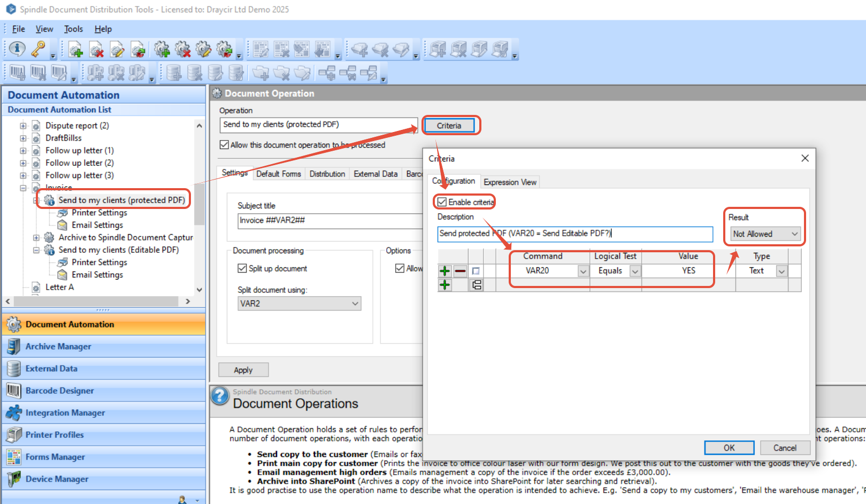The height and width of the screenshot is (504, 866).
Task: Click the gold key licence icon
Action: coord(38,49)
